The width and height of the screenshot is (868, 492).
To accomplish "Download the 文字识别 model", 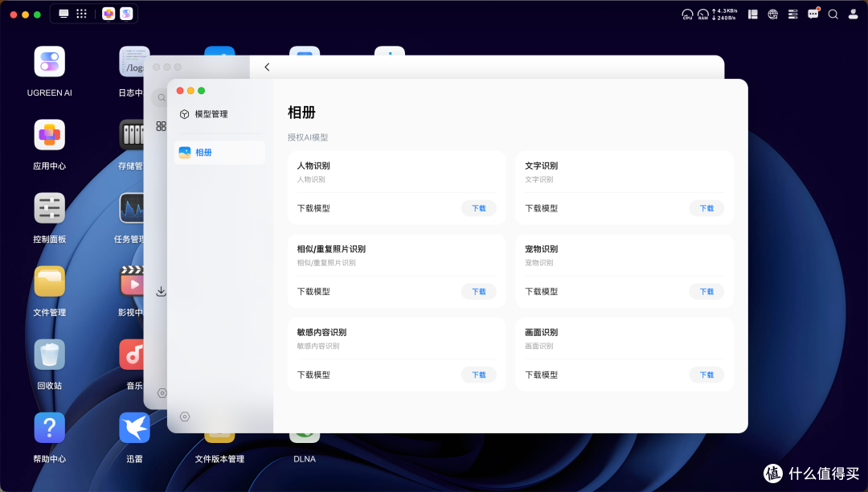I will coord(707,208).
